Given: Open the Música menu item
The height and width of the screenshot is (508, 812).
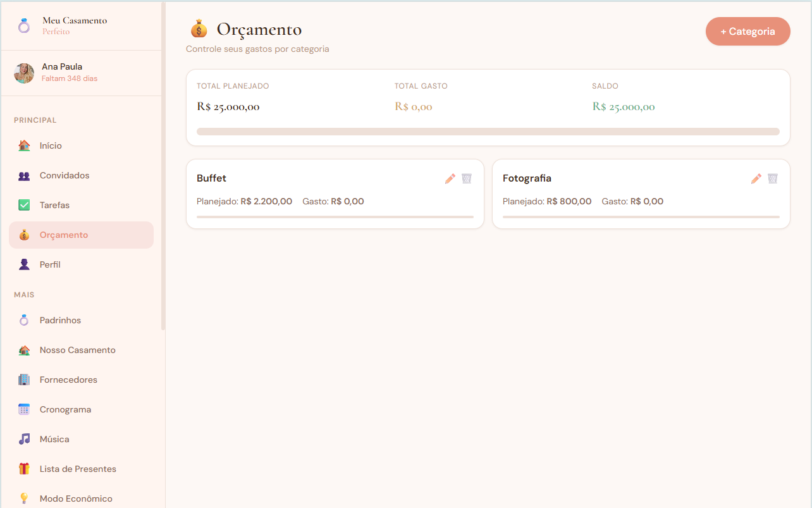Looking at the screenshot, I should coord(81,439).
